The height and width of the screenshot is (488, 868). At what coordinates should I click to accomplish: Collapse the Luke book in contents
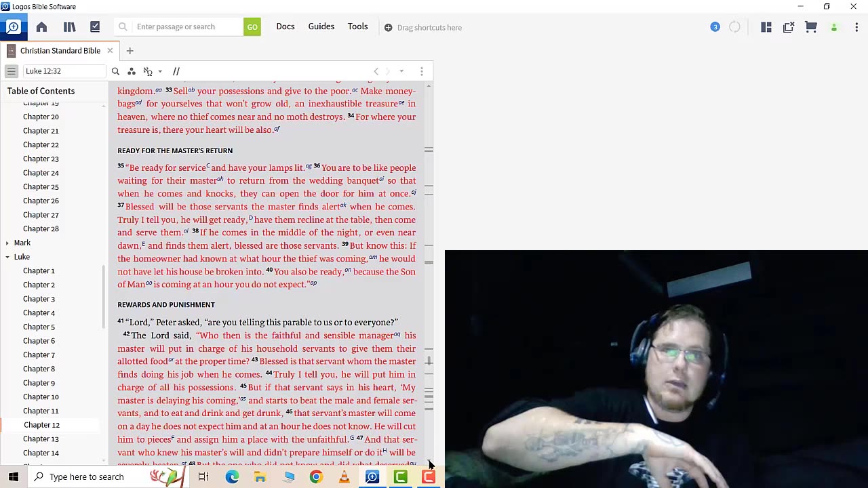coord(7,257)
